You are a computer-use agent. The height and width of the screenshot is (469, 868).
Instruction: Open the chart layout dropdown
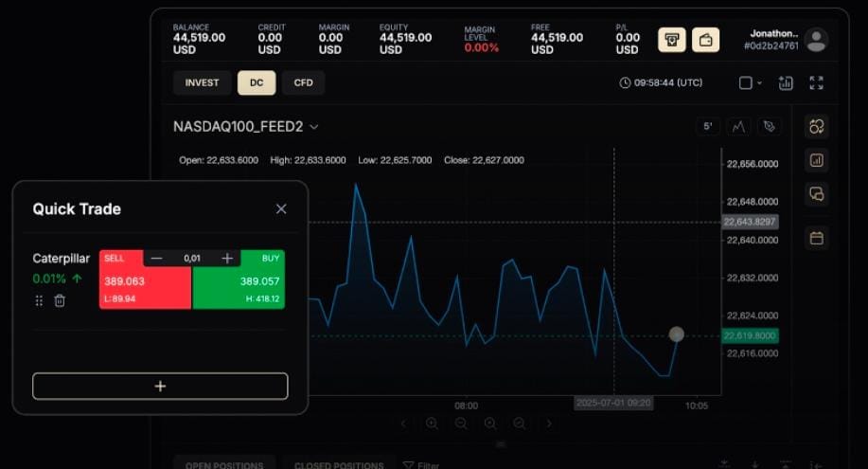[x=751, y=83]
